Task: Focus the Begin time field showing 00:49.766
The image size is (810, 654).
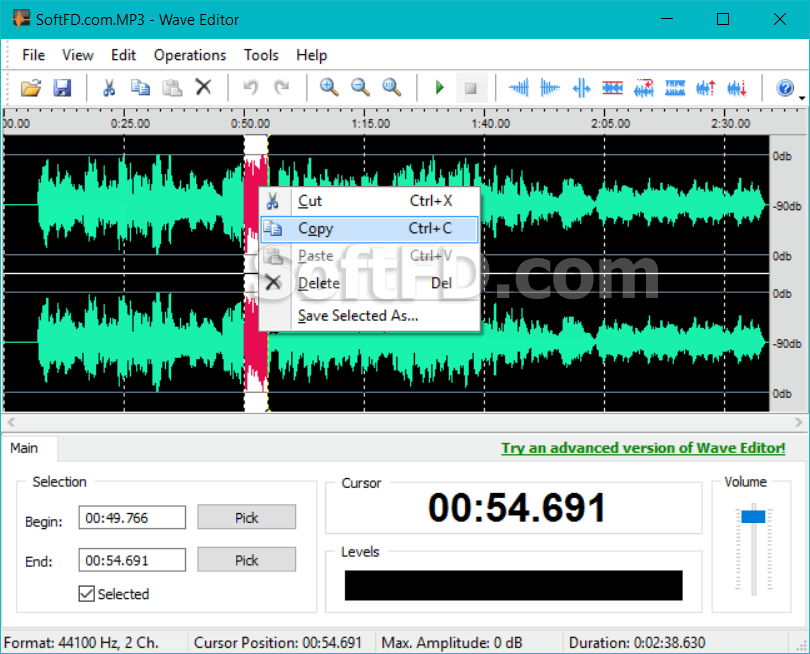Action: click(132, 518)
